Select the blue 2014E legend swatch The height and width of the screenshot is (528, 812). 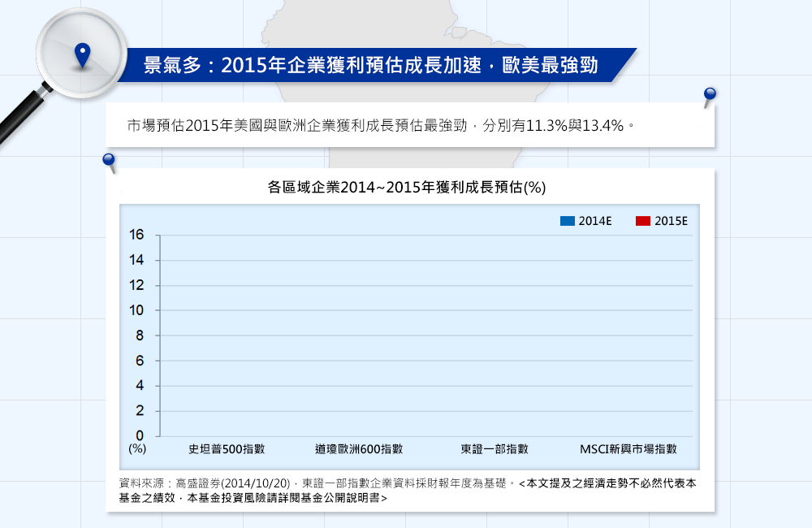pyautogui.click(x=568, y=221)
